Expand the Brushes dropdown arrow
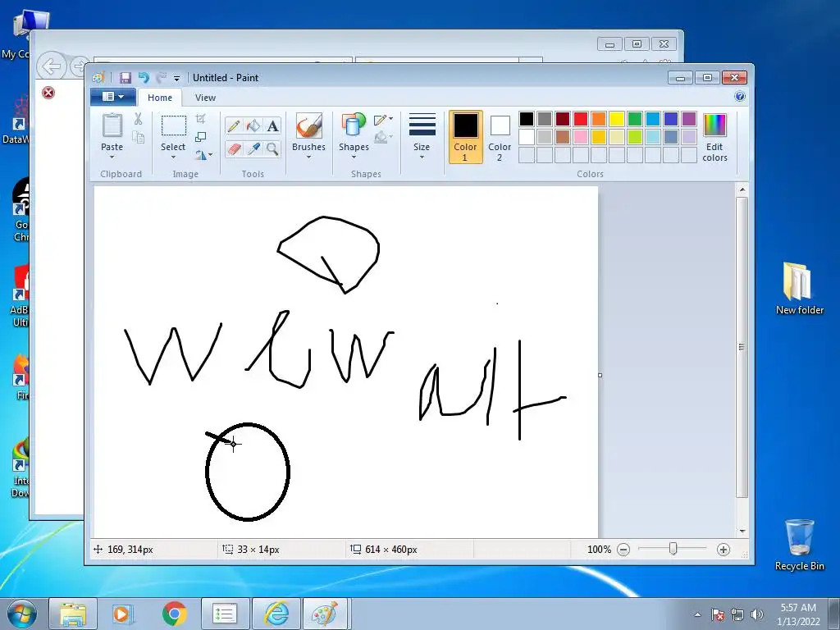840x630 pixels. point(308,157)
